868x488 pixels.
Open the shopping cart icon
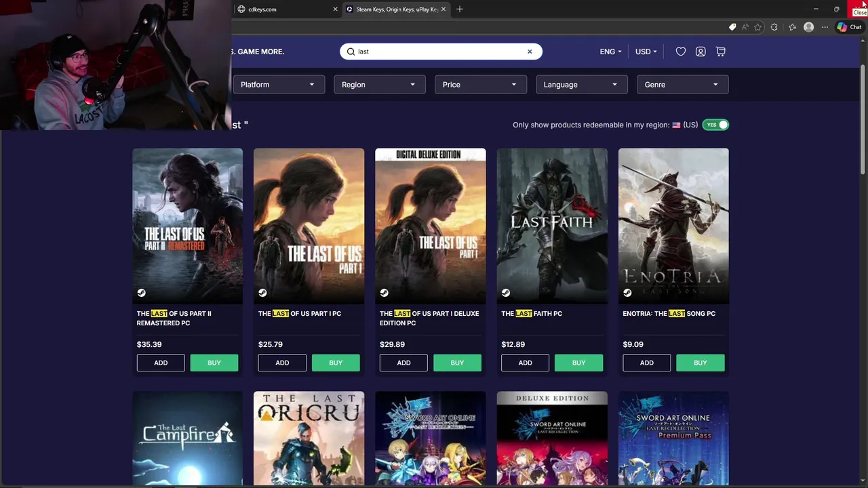point(721,52)
